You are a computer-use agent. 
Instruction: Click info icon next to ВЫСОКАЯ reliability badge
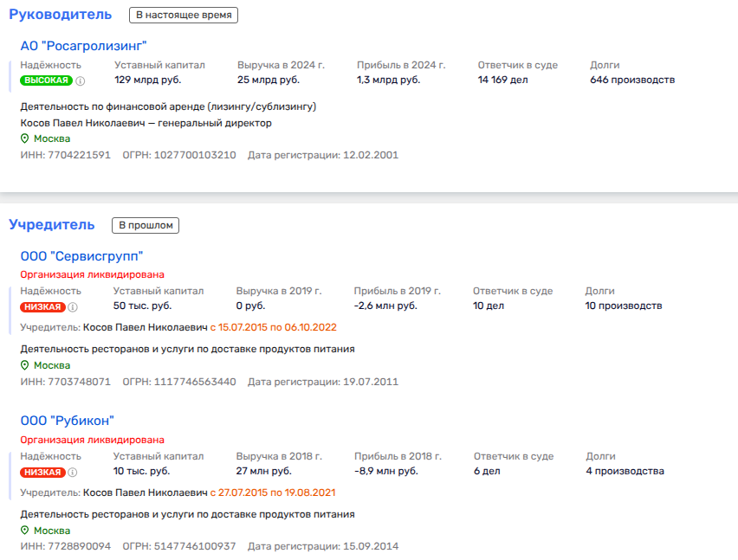[x=81, y=80]
